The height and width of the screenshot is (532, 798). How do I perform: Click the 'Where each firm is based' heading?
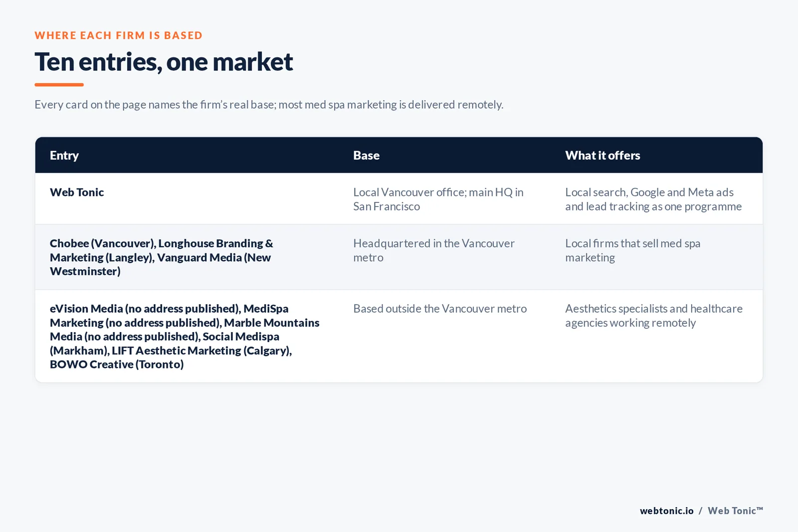pos(118,35)
